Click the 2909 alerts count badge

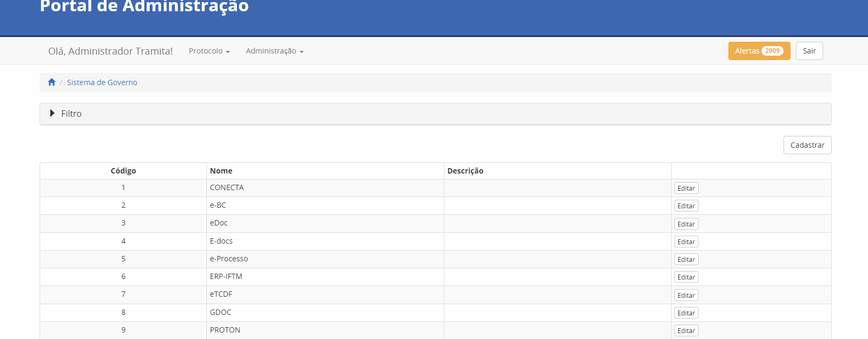[x=772, y=51]
